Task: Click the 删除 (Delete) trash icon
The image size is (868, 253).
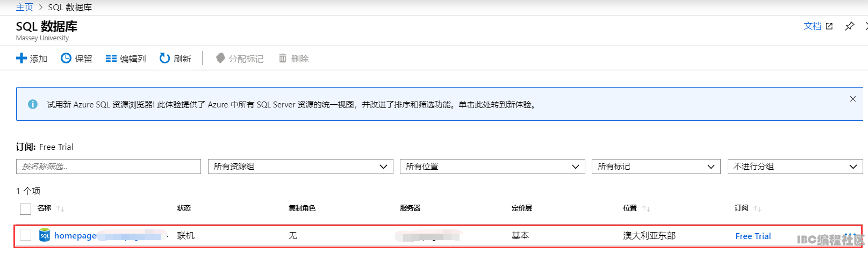Action: (x=283, y=58)
